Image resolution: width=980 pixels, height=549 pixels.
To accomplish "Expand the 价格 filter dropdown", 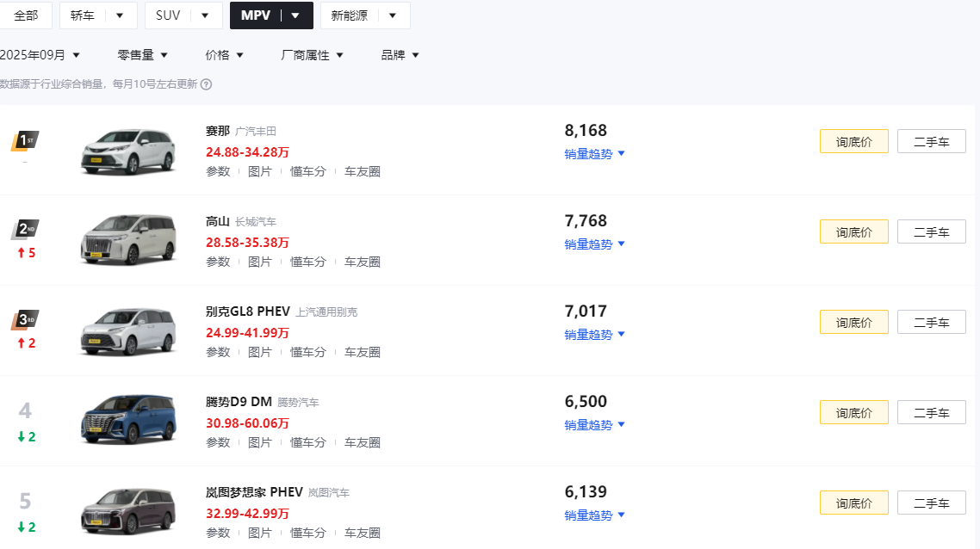I will (x=224, y=55).
